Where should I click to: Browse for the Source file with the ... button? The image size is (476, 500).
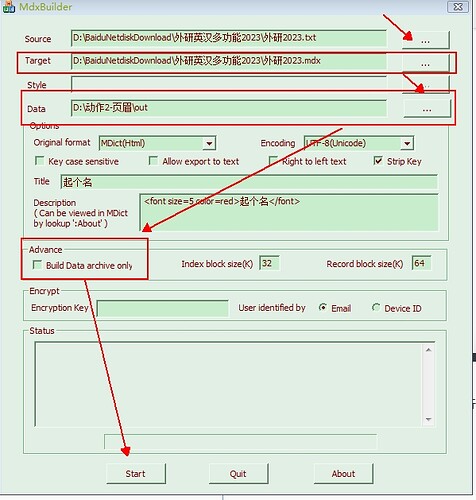point(425,40)
